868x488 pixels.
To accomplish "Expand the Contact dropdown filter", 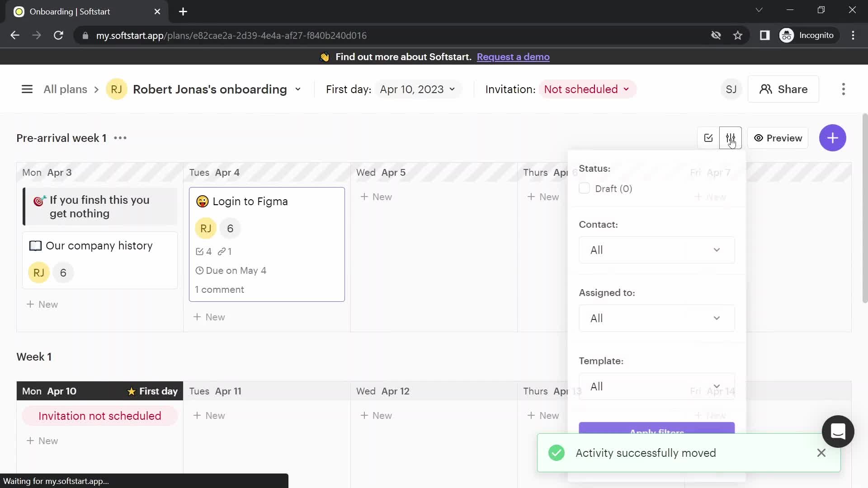I will click(657, 250).
